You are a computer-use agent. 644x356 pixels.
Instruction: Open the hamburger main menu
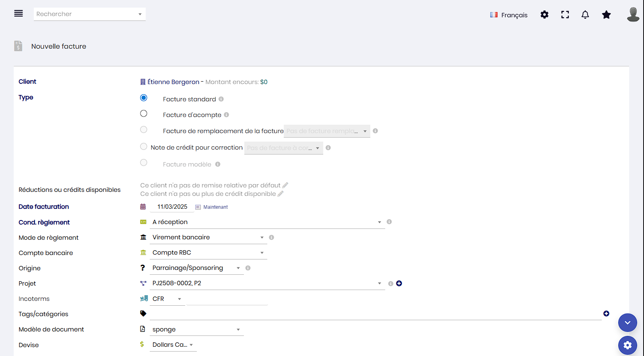point(19,14)
